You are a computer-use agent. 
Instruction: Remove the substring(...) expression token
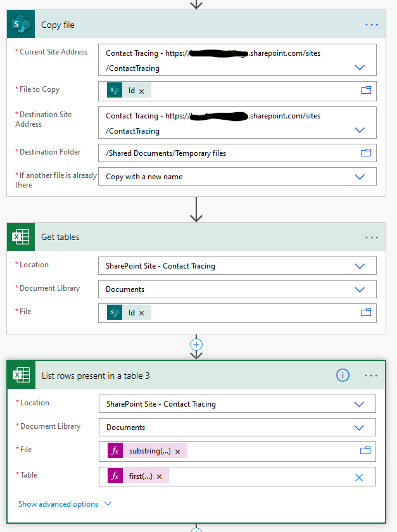pyautogui.click(x=177, y=452)
